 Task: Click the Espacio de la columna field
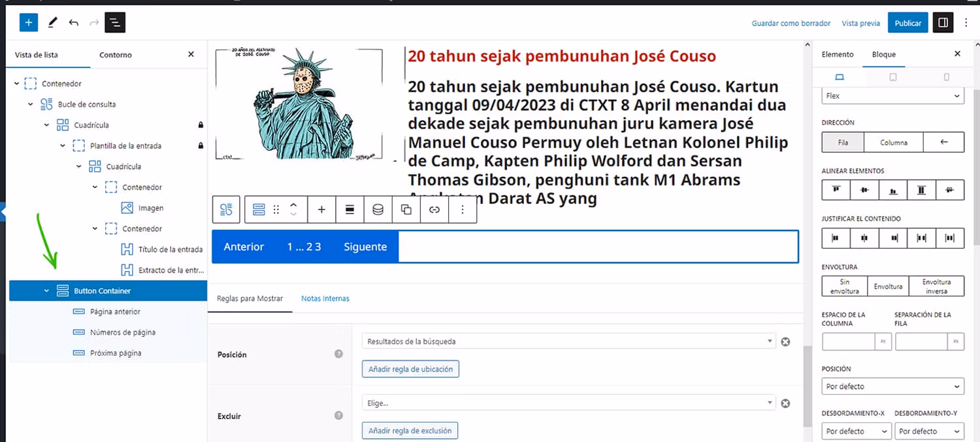coord(849,341)
